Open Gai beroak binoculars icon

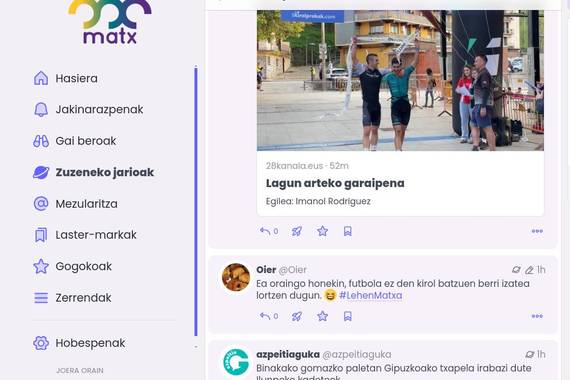click(x=41, y=141)
